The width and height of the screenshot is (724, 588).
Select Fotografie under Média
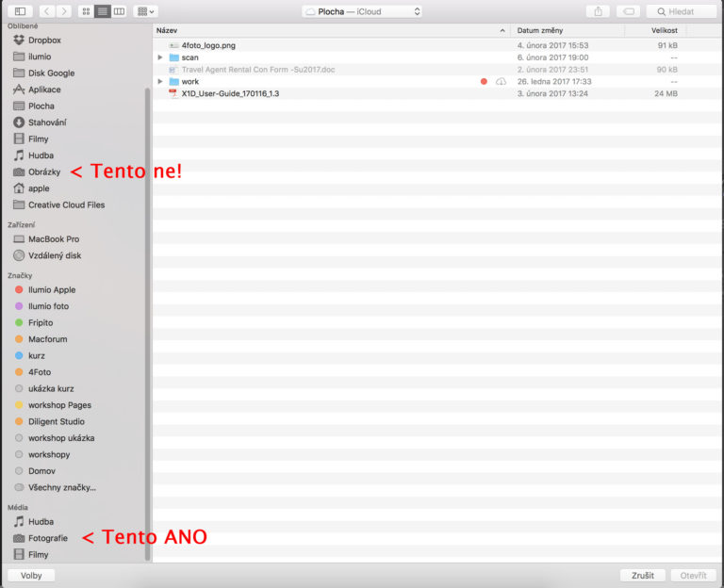pos(47,538)
